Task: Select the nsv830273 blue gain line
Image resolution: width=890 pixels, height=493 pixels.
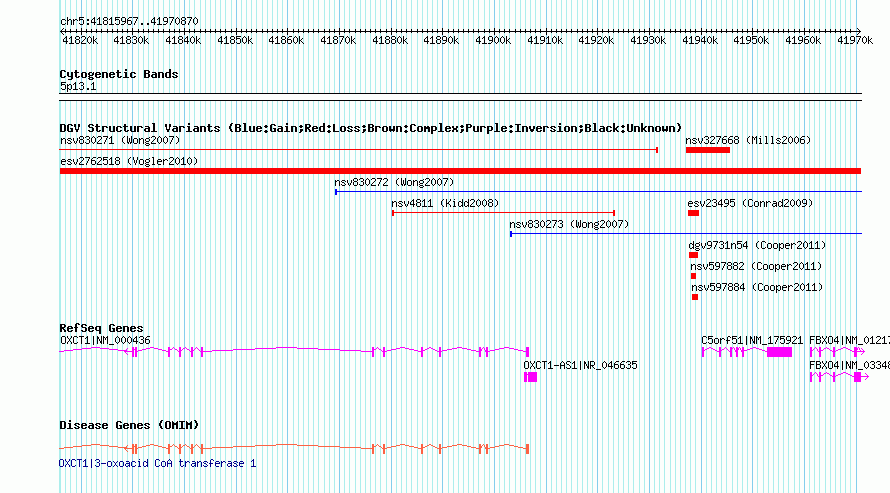Action: point(686,234)
